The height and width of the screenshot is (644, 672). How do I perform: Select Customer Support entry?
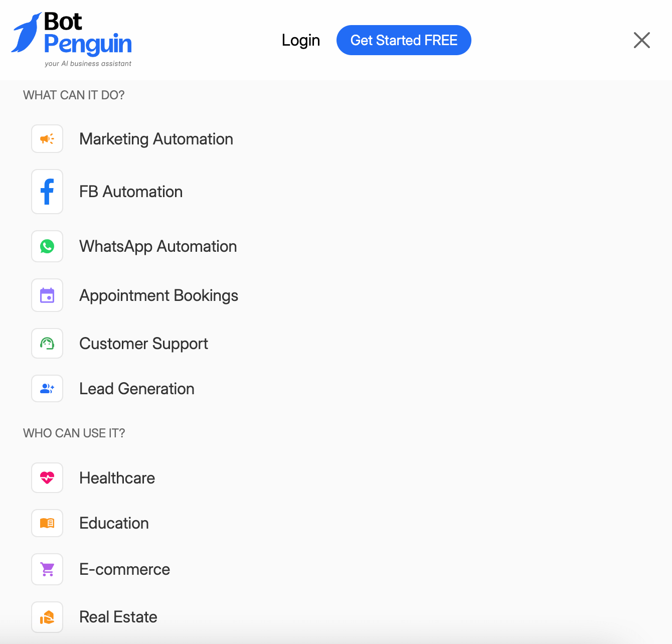[144, 344]
